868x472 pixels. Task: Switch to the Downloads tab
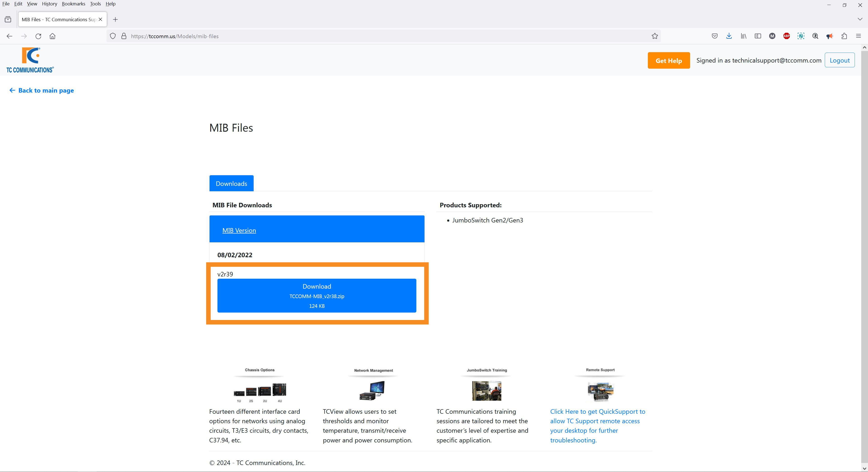[x=231, y=183]
